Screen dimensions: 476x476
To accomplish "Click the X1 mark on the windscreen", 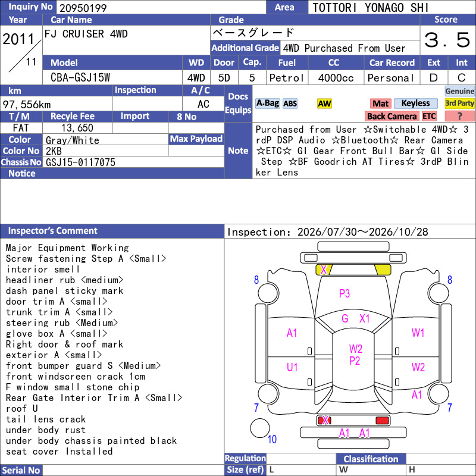I will (364, 318).
